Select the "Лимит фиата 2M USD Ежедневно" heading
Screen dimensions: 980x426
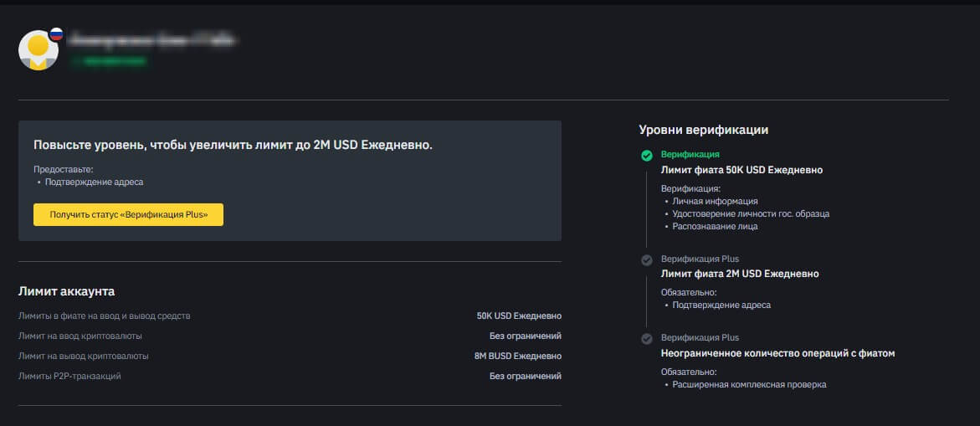click(740, 274)
